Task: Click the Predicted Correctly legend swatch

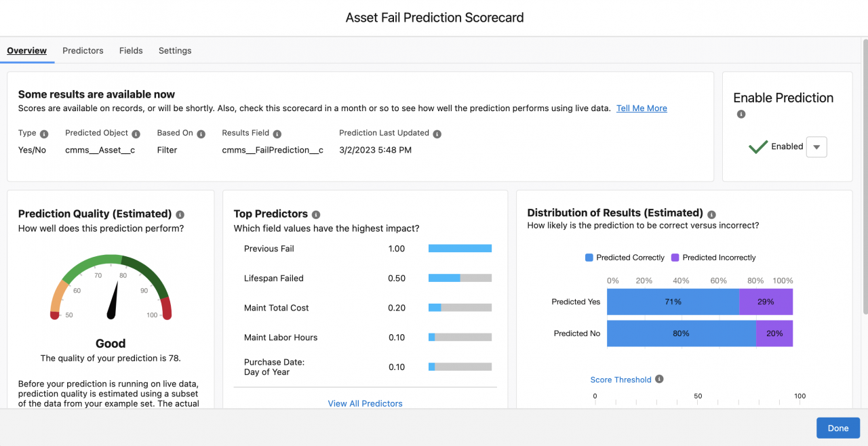Action: click(x=589, y=258)
